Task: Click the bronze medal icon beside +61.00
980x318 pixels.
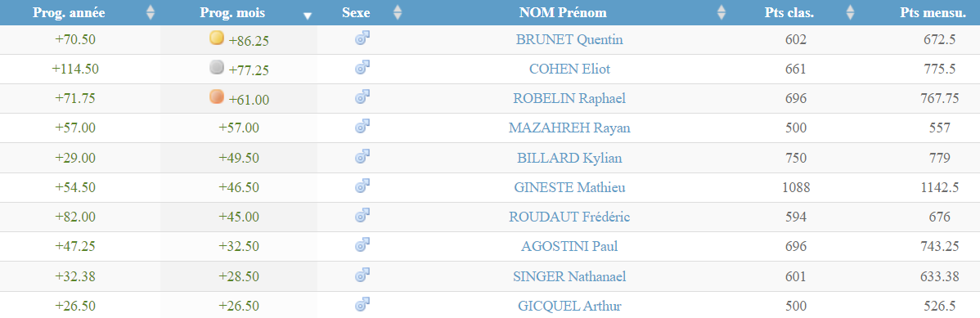Action: 216,97
